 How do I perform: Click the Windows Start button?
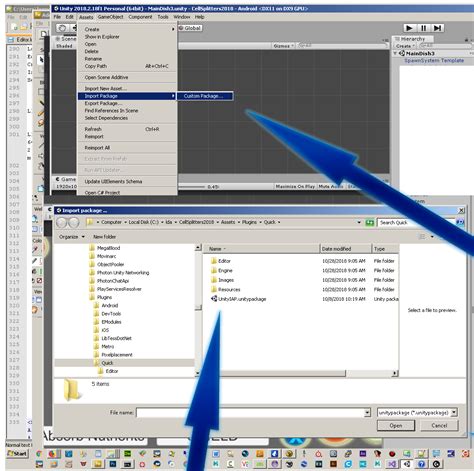(17, 453)
